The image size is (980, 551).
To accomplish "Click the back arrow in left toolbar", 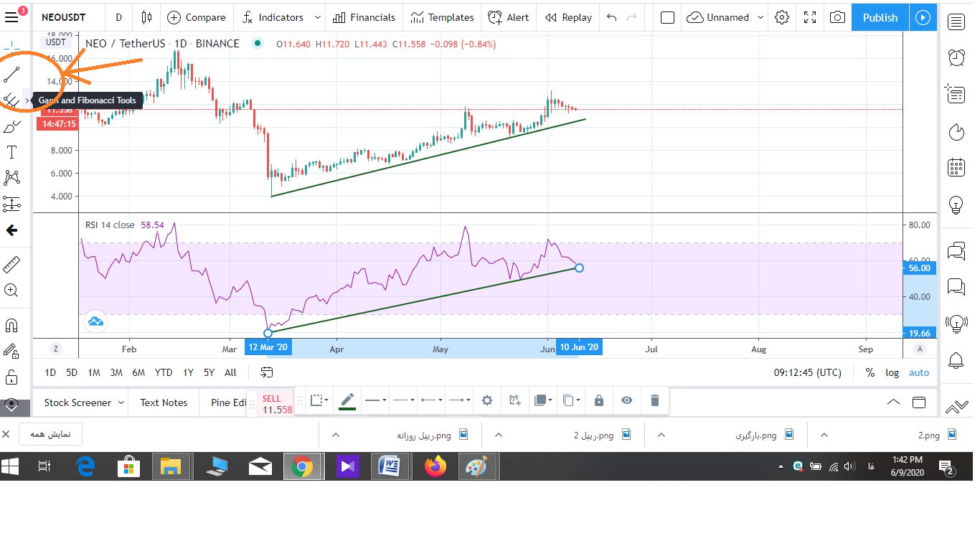I will 11,230.
